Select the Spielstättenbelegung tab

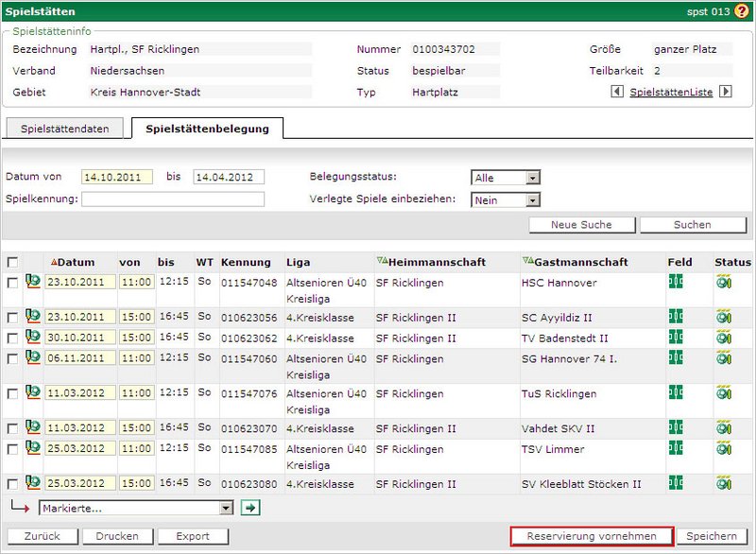click(x=207, y=129)
